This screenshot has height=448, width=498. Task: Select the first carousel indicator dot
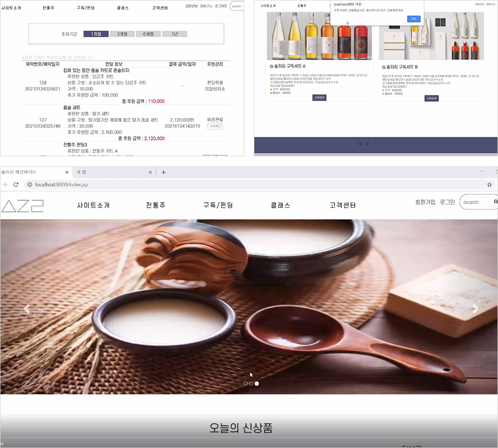coord(245,384)
